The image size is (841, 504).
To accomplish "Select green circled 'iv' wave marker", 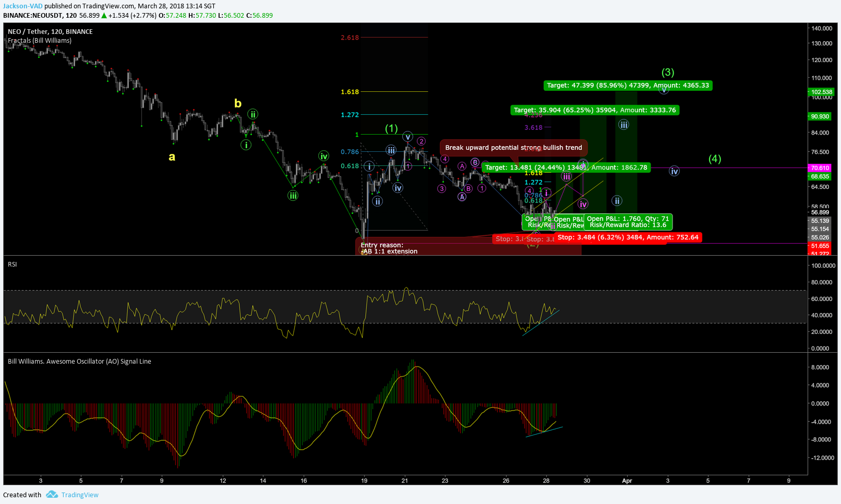I will (x=324, y=156).
